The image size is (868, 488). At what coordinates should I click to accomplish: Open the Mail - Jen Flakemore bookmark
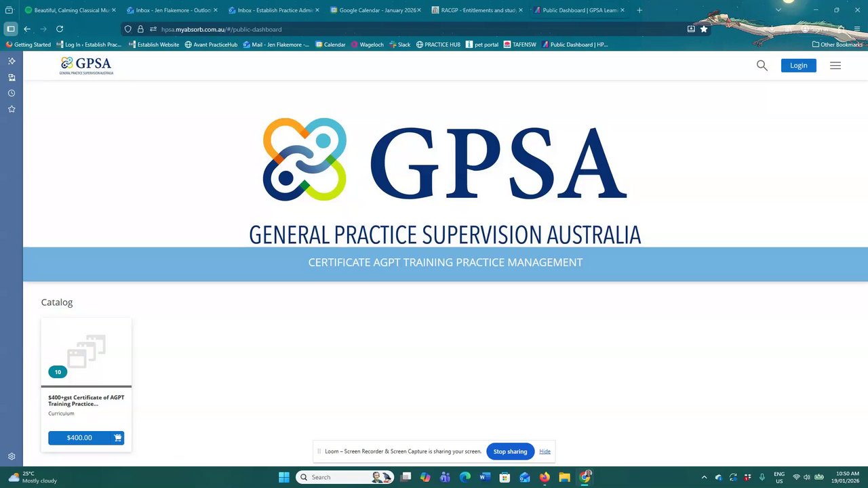pyautogui.click(x=276, y=45)
